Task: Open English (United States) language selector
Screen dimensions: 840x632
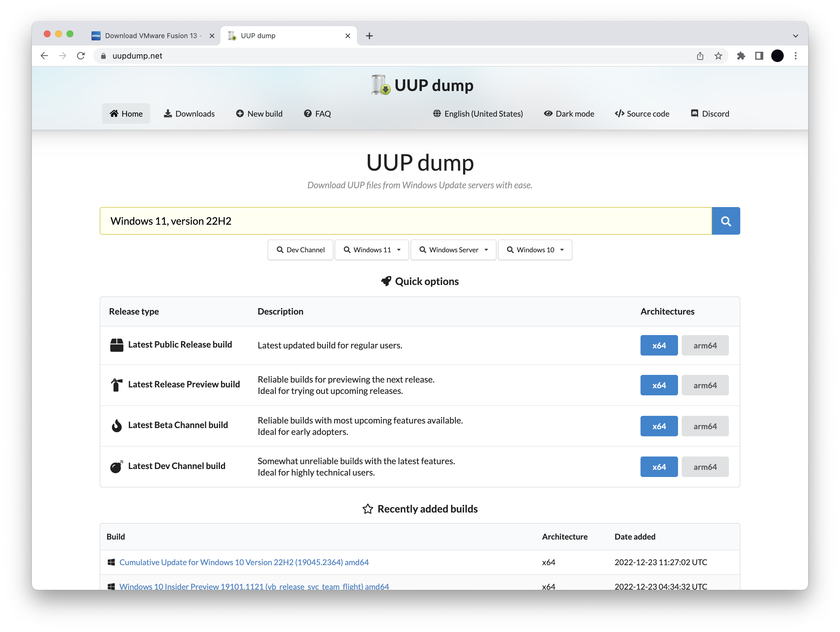Action: point(478,114)
